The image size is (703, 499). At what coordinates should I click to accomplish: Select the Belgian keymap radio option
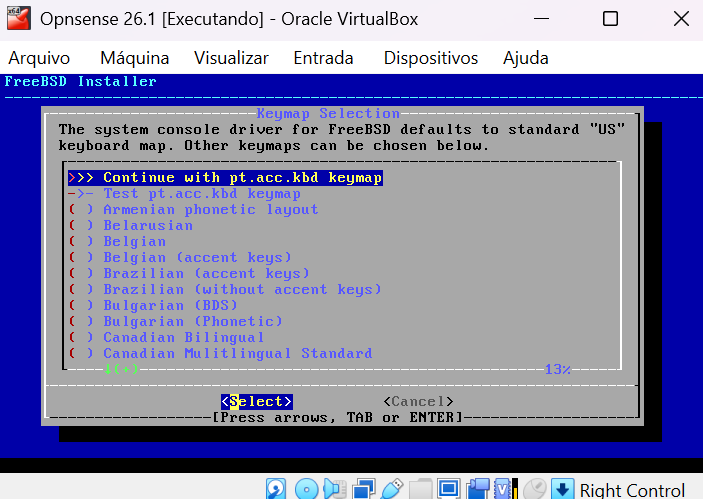(117, 242)
